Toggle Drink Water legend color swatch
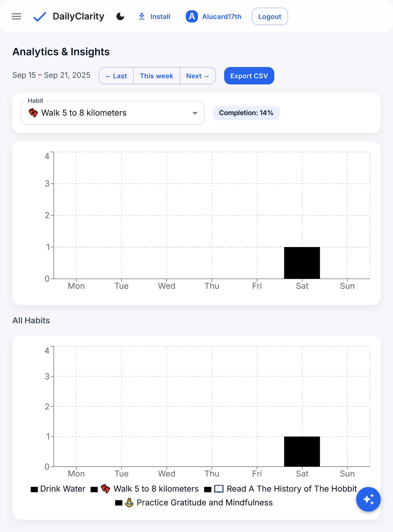The image size is (393, 532). 34,489
